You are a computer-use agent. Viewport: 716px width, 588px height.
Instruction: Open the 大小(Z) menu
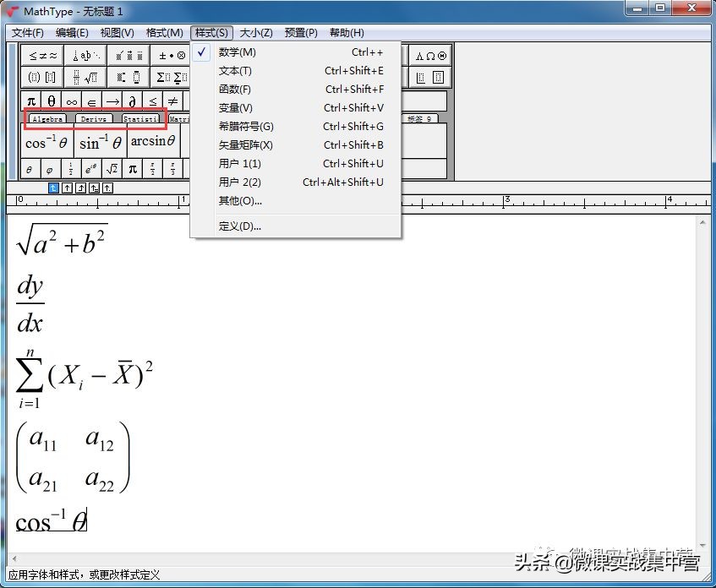click(x=255, y=32)
